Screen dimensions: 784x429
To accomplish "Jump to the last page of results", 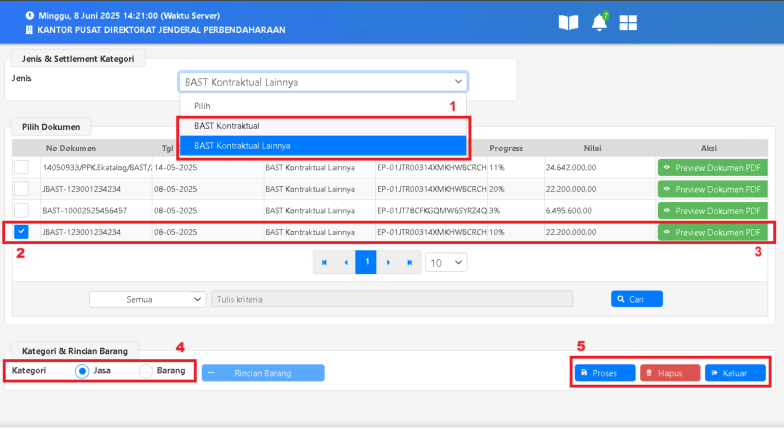I will tap(409, 262).
